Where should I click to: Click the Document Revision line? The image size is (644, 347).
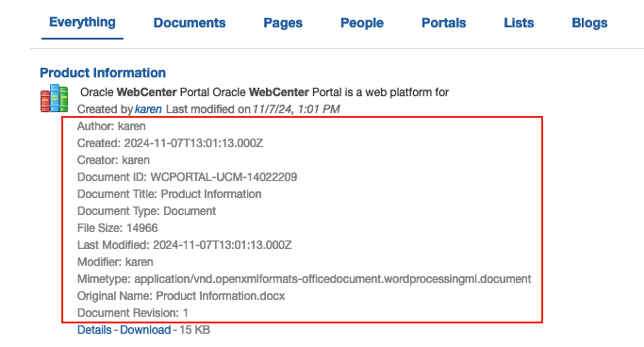coord(133,313)
